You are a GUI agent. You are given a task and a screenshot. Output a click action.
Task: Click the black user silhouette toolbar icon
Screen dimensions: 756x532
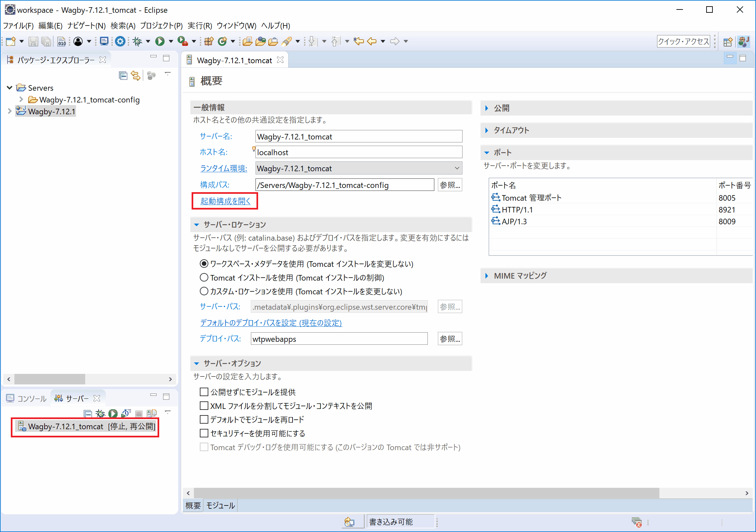[78, 41]
